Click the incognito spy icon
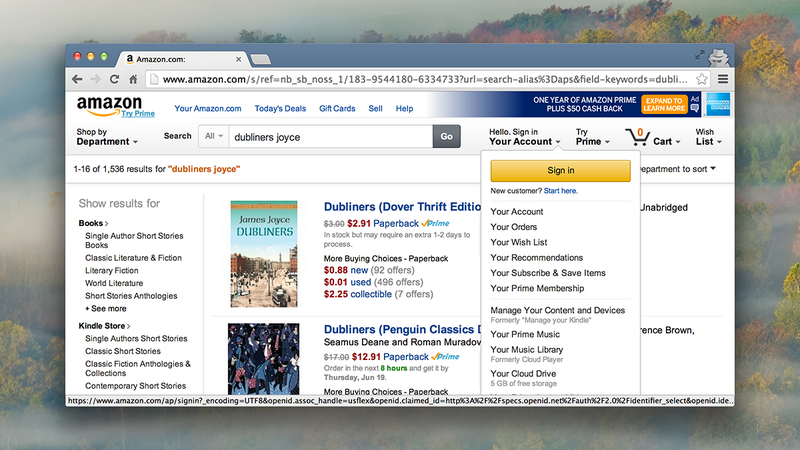 pyautogui.click(x=719, y=57)
